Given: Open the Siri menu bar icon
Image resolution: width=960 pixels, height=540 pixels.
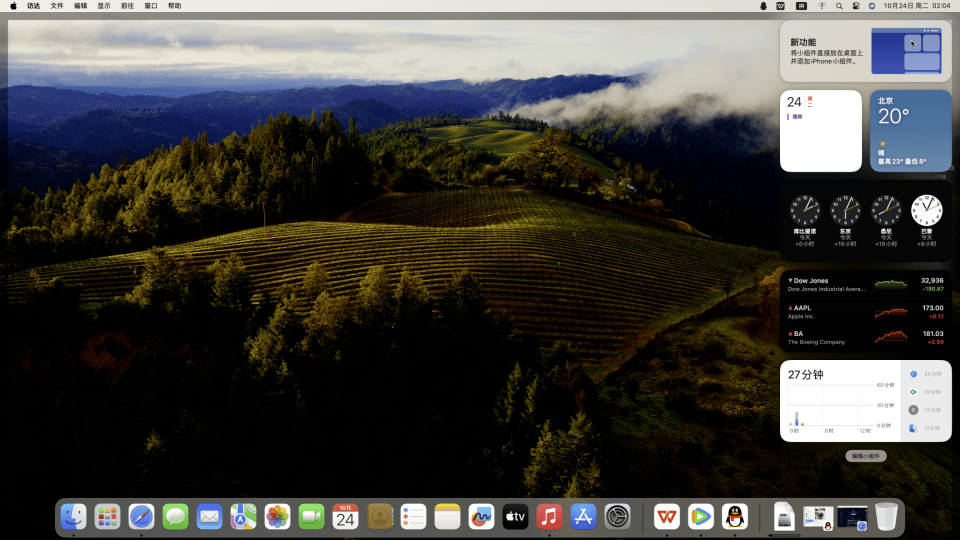Looking at the screenshot, I should 872,6.
